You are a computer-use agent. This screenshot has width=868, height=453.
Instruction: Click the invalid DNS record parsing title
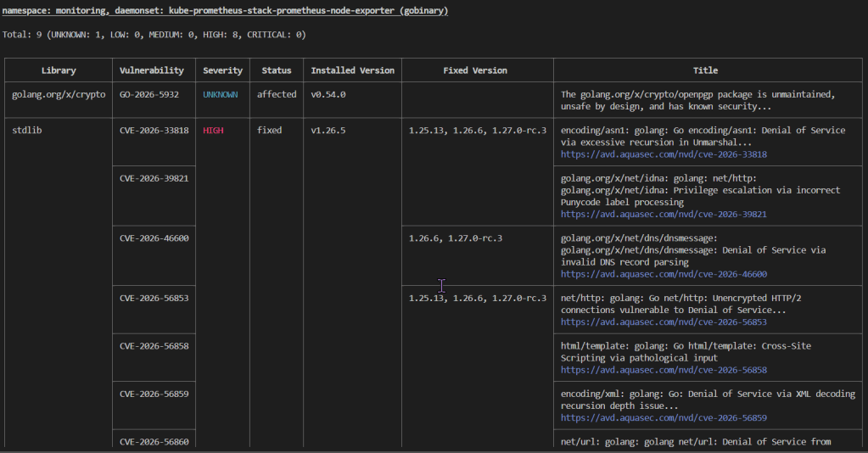point(693,250)
